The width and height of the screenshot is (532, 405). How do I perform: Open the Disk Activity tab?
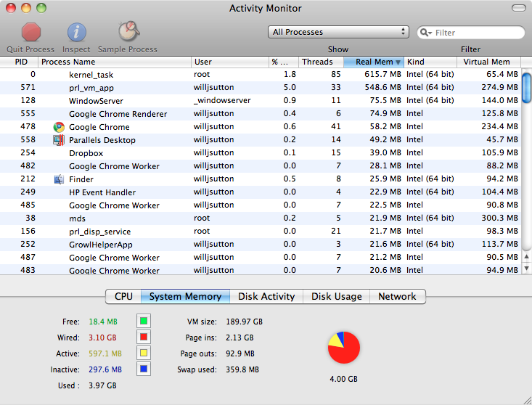coord(266,296)
